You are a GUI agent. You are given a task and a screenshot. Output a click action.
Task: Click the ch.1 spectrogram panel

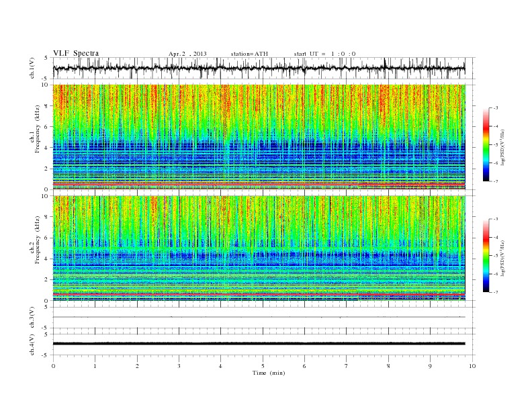coord(259,137)
